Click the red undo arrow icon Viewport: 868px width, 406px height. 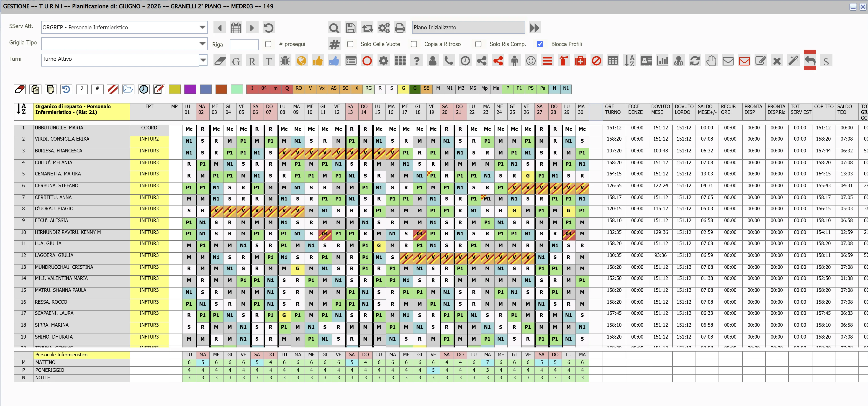coord(810,60)
